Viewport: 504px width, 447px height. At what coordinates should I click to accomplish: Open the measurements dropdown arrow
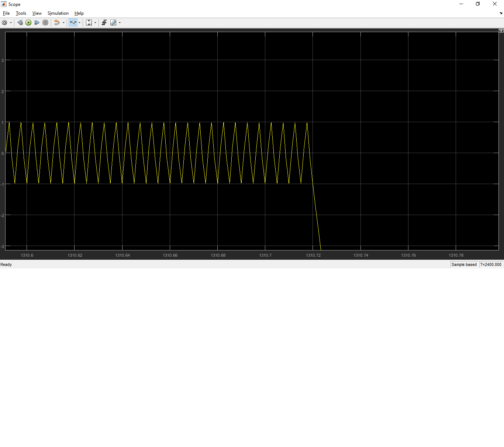click(x=120, y=23)
